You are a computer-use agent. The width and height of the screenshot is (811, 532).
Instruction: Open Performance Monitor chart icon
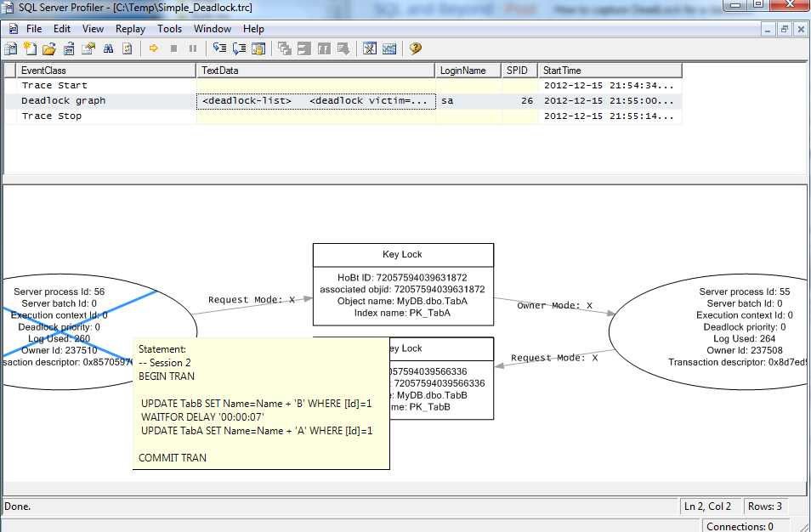389,48
